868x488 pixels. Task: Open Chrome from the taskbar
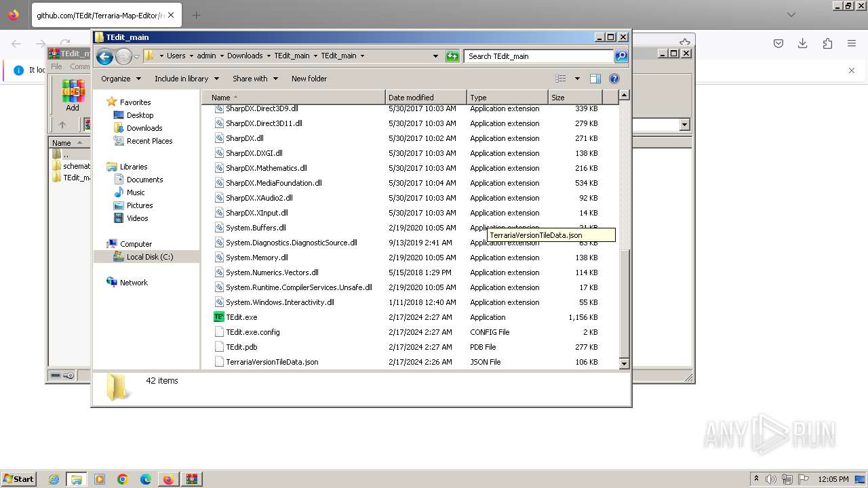click(123, 479)
